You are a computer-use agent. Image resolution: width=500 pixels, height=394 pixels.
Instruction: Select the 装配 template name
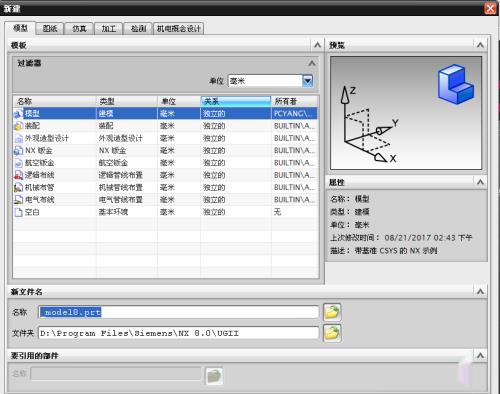coord(32,126)
